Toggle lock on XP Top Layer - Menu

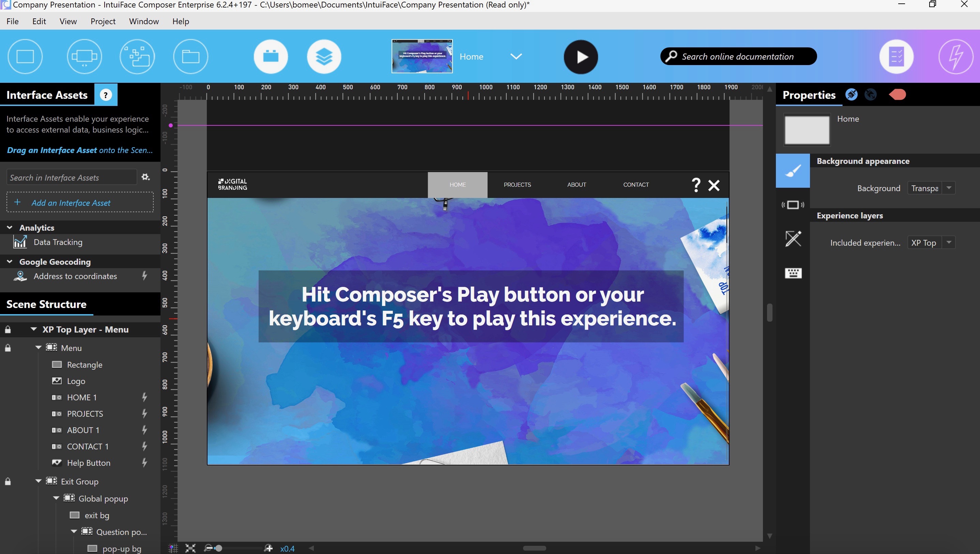click(7, 329)
